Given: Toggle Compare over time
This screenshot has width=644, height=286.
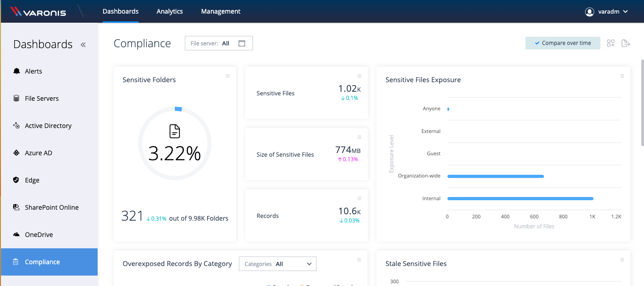Looking at the screenshot, I should 563,43.
